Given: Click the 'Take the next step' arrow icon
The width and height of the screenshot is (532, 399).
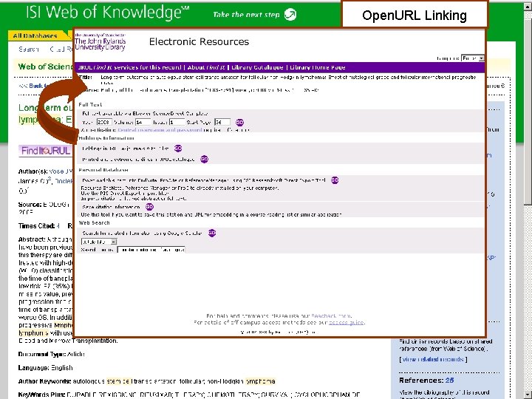Looking at the screenshot, I should pyautogui.click(x=290, y=14).
